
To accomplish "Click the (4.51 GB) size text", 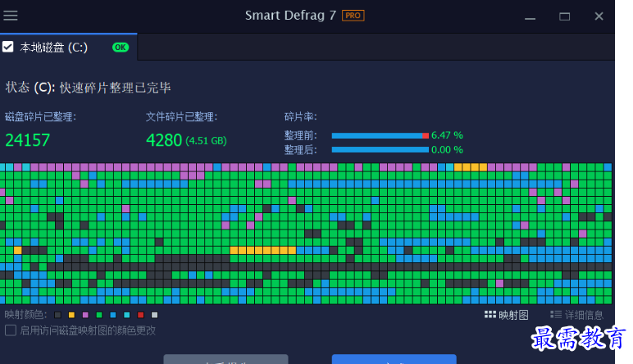I will (x=207, y=141).
